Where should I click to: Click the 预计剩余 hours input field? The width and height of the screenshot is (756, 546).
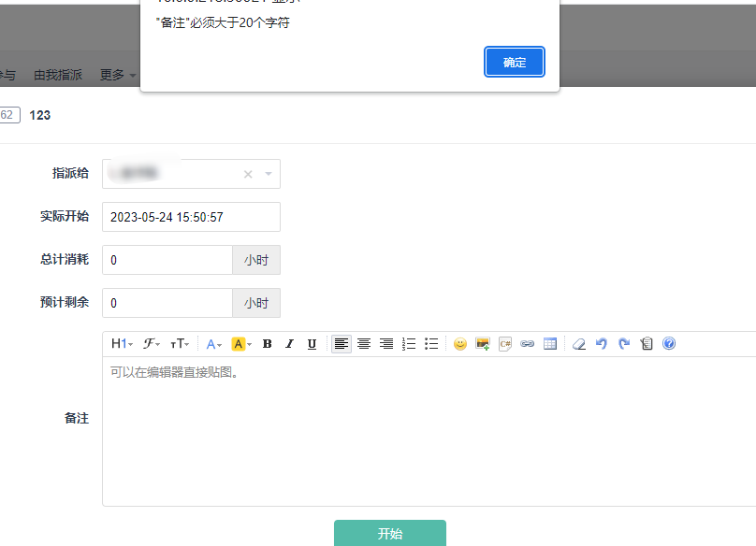point(167,303)
